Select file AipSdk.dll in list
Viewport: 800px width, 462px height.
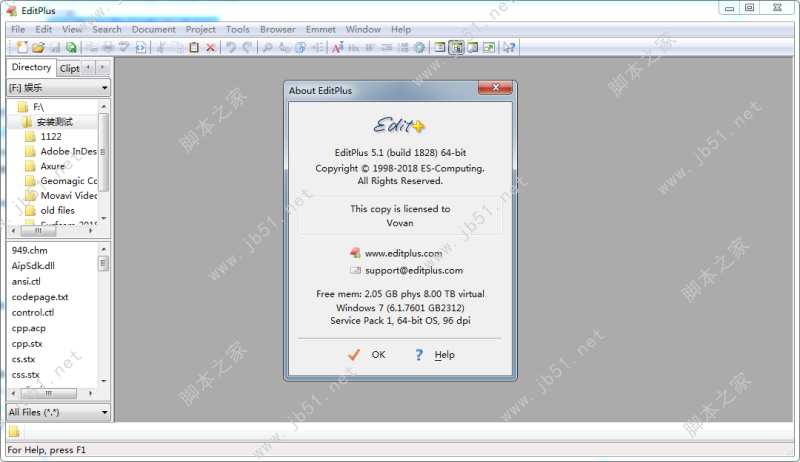point(33,266)
